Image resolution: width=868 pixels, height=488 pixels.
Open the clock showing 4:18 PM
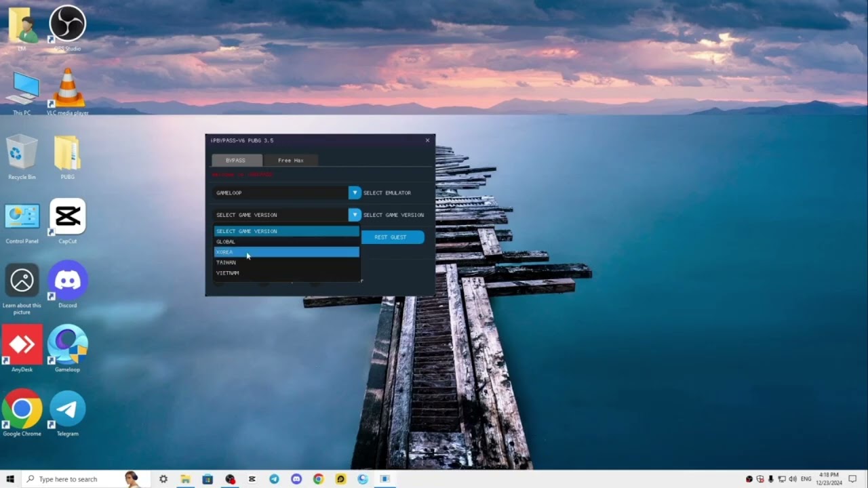pos(829,479)
